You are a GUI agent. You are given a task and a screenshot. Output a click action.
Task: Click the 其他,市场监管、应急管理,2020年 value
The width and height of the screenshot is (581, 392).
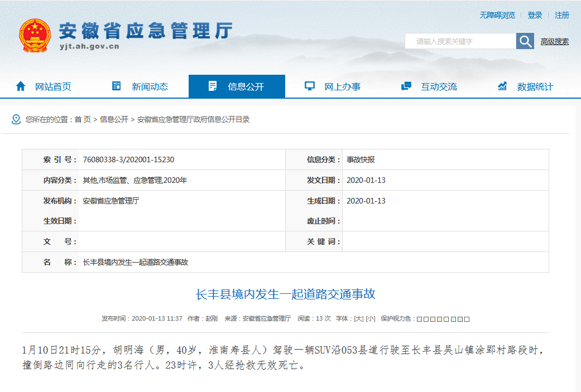pos(135,180)
